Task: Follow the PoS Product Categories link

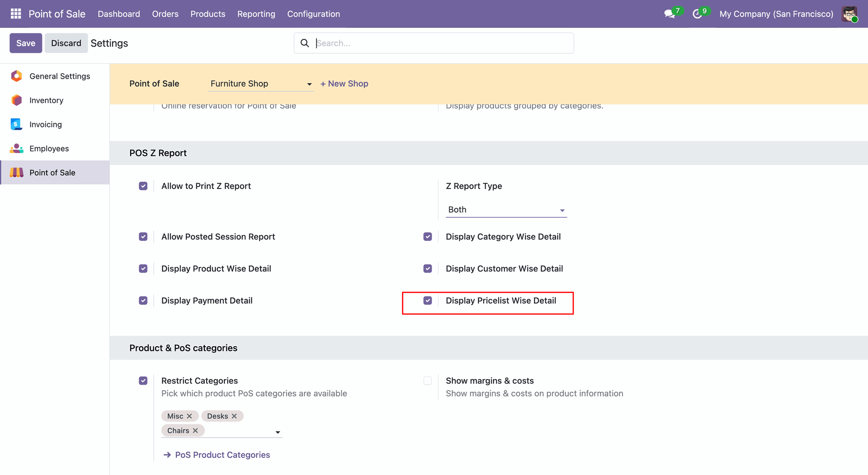Action: click(x=222, y=455)
